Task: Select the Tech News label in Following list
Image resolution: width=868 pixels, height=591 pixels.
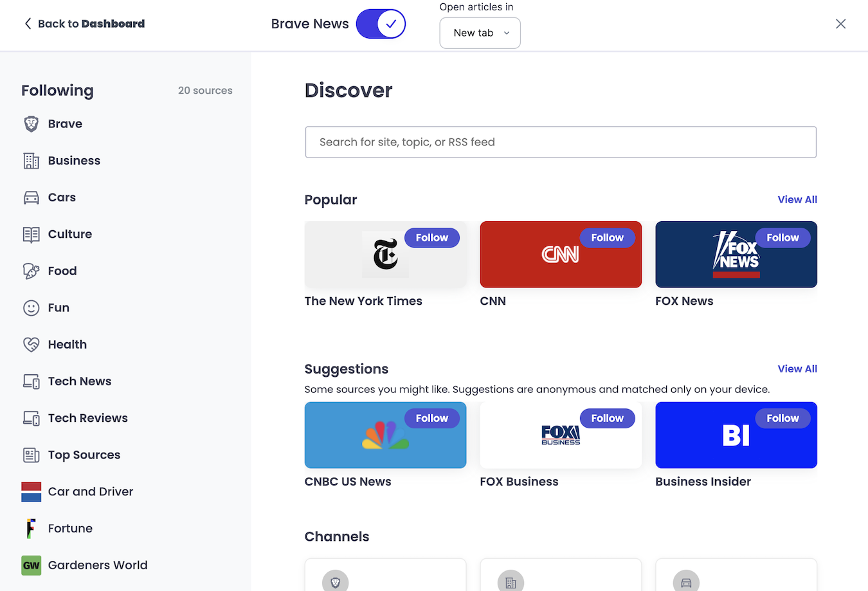Action: pos(80,381)
